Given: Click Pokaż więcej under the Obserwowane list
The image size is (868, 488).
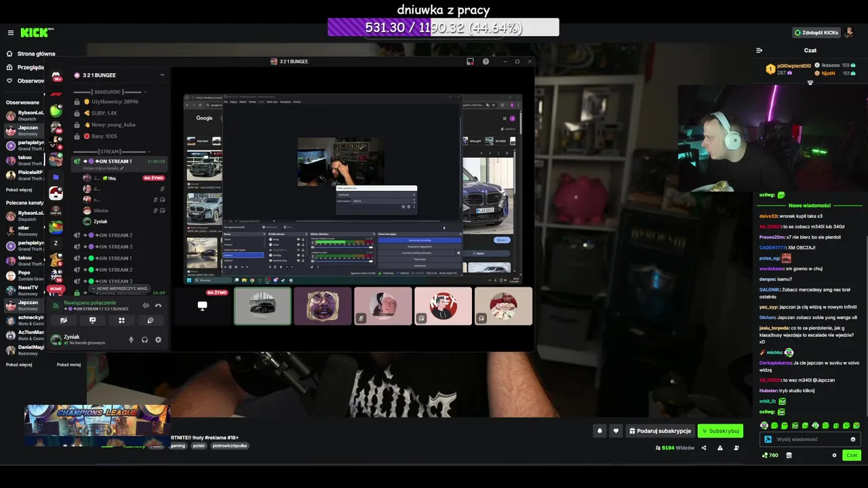Looking at the screenshot, I should point(19,190).
